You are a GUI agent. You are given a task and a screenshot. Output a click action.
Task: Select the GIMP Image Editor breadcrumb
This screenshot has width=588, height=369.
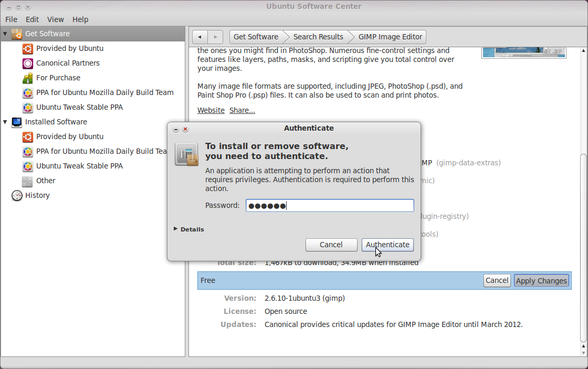pyautogui.click(x=390, y=37)
